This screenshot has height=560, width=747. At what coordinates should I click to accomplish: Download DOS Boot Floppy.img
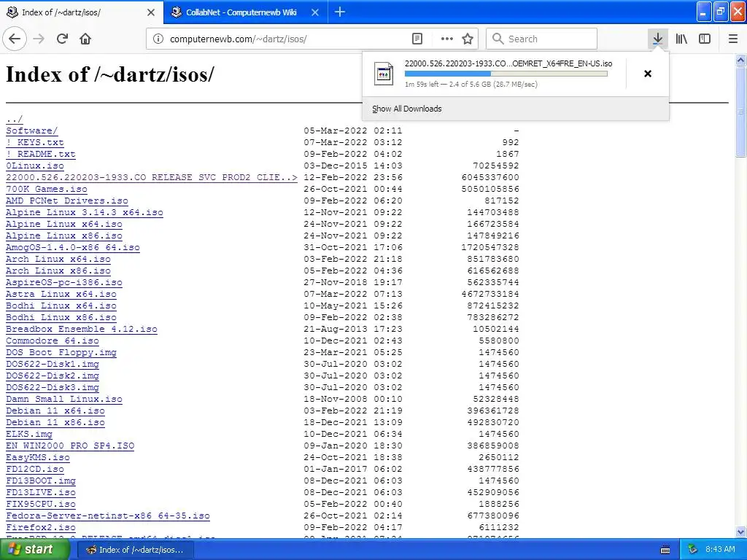pos(61,352)
